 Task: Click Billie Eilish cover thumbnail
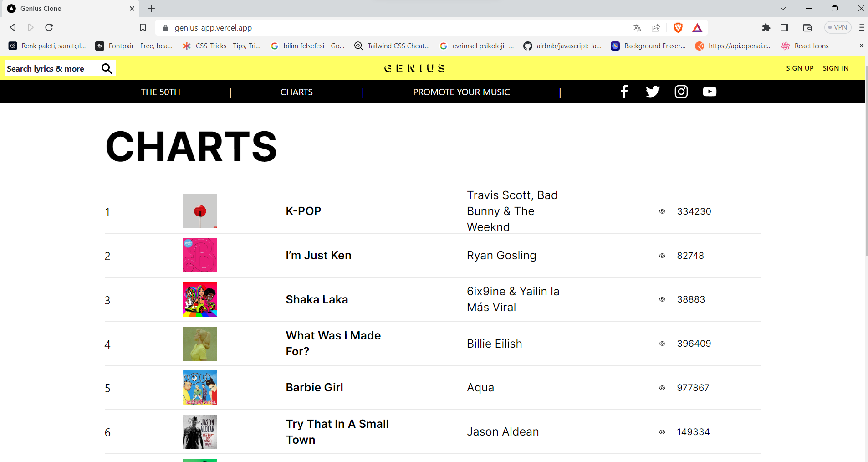click(200, 344)
